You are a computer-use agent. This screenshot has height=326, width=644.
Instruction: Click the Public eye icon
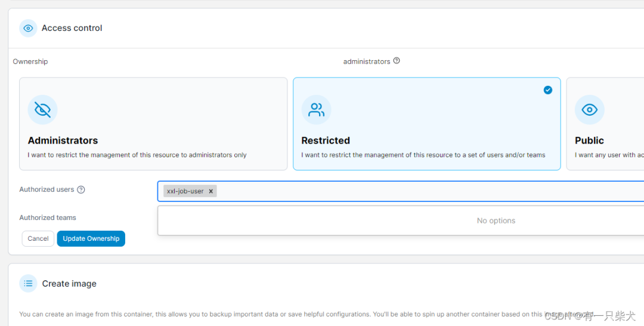pyautogui.click(x=589, y=110)
